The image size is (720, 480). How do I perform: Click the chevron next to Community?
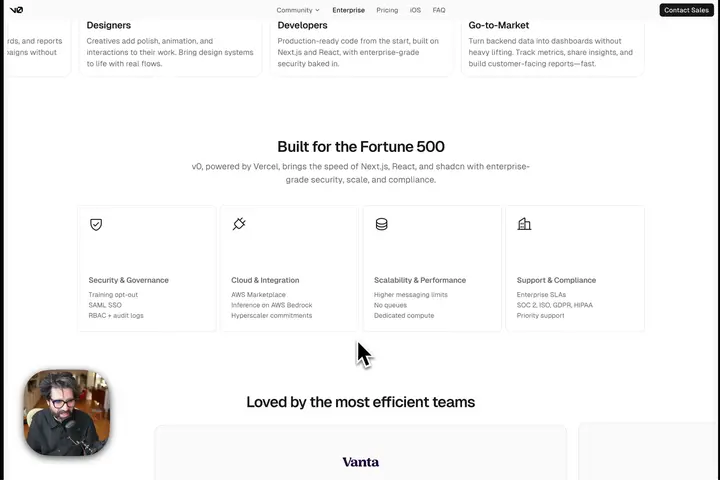[317, 10]
